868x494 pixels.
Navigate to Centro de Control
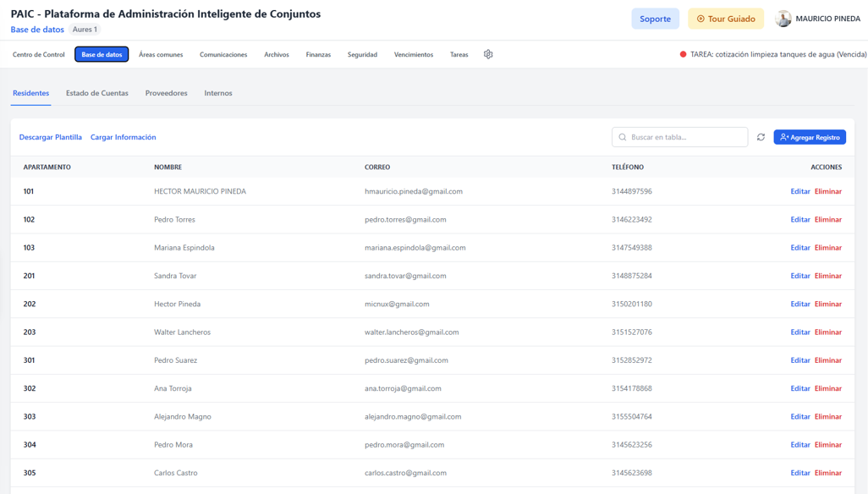coord(39,54)
